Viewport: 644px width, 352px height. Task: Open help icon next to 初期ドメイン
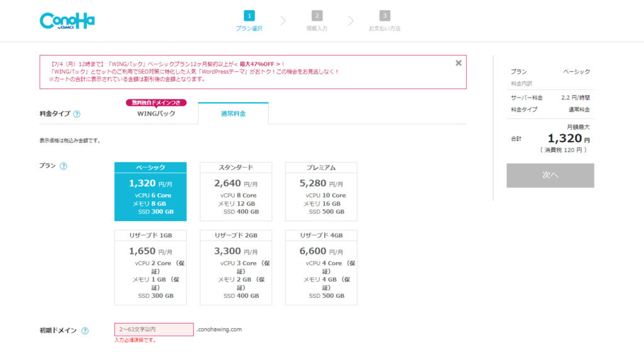85,331
